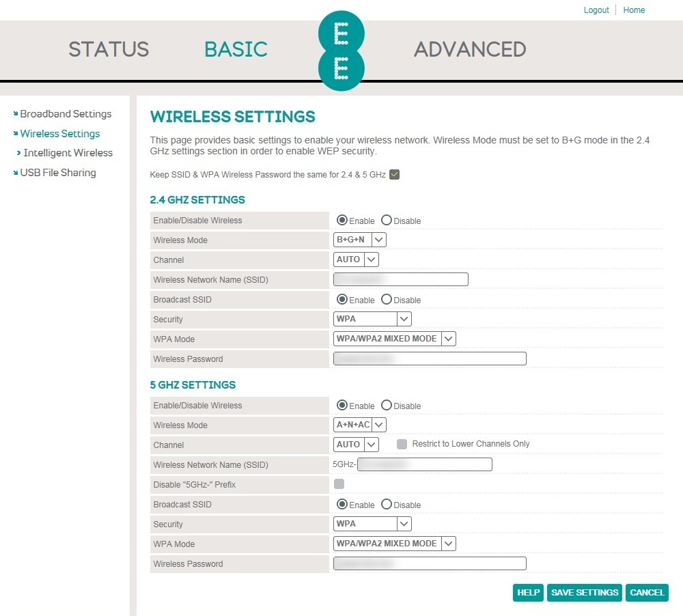Toggle the Disable 5GHz- Prefix checkbox
Viewport: 683px width, 616px height.
click(x=339, y=483)
